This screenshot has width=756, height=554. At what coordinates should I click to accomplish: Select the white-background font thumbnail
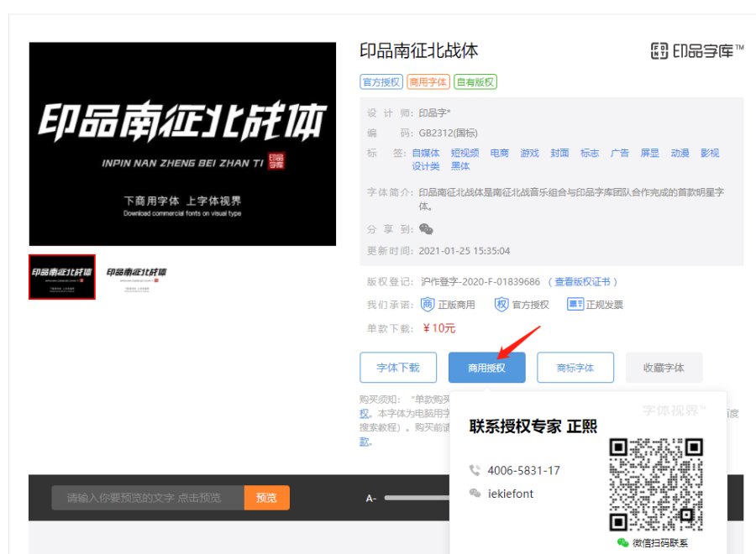[x=136, y=277]
